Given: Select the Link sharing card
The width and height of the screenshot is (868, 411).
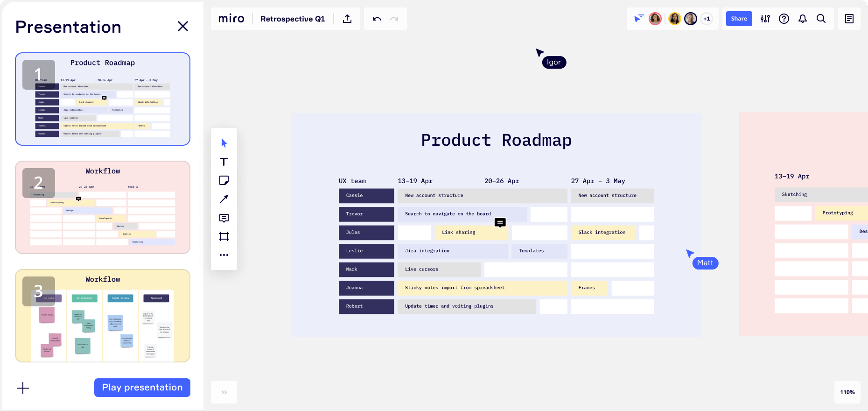Looking at the screenshot, I should coord(471,233).
